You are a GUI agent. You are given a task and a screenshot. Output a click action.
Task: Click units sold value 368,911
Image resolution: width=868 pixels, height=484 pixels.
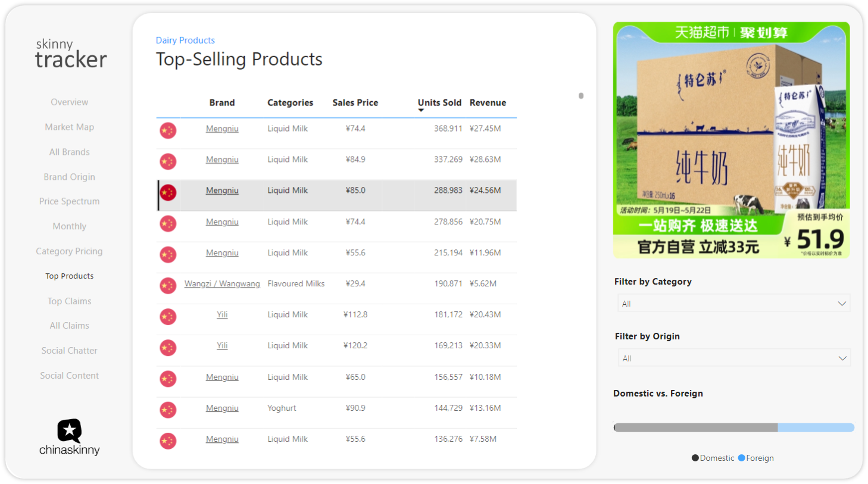(448, 129)
